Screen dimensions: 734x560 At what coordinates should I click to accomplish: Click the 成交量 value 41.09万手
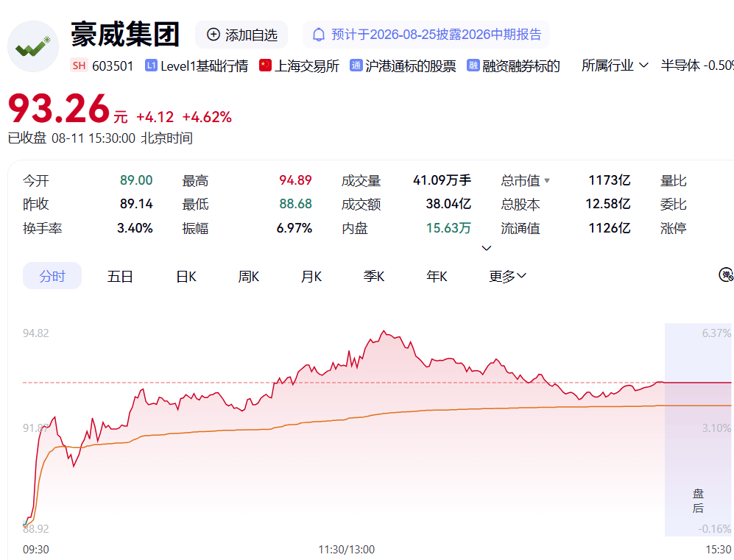pyautogui.click(x=442, y=180)
